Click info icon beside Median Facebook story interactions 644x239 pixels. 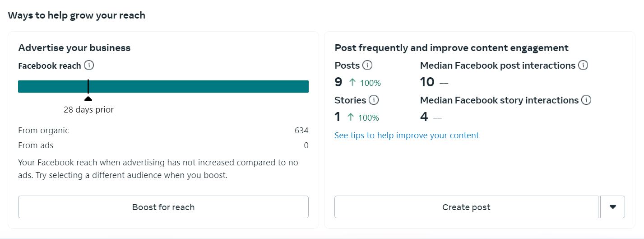tap(586, 100)
